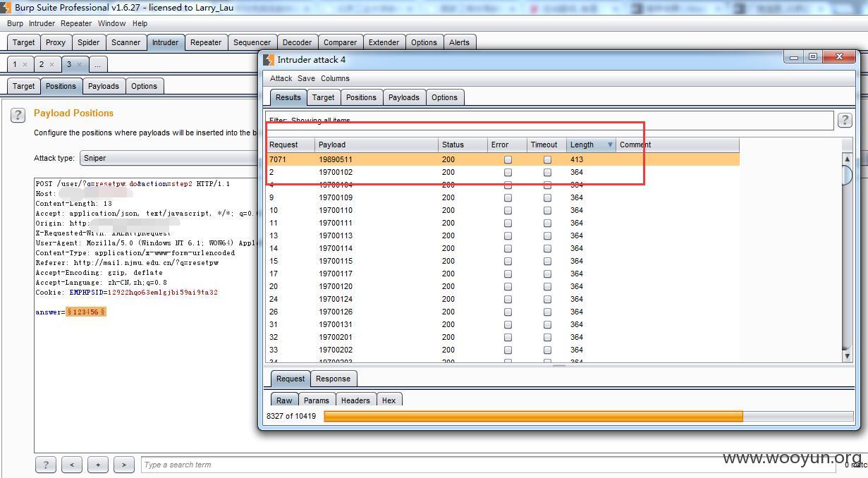
Task: Open the Save menu in attack window
Action: coord(306,78)
